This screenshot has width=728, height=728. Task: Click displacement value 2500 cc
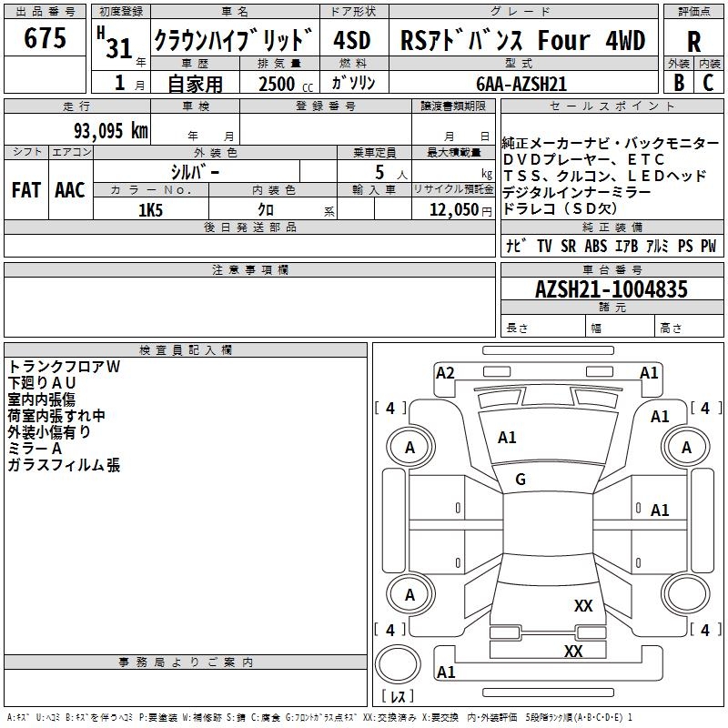tap(286, 84)
